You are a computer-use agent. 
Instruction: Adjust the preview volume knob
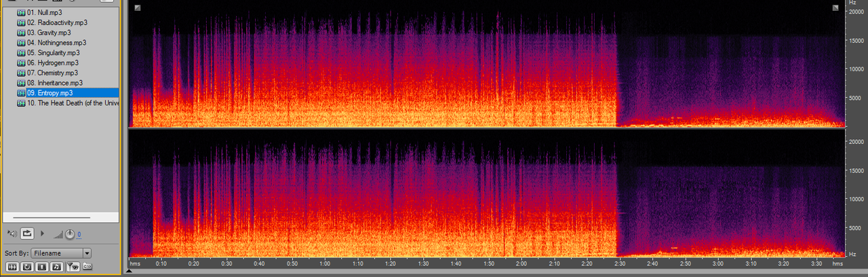(x=69, y=234)
